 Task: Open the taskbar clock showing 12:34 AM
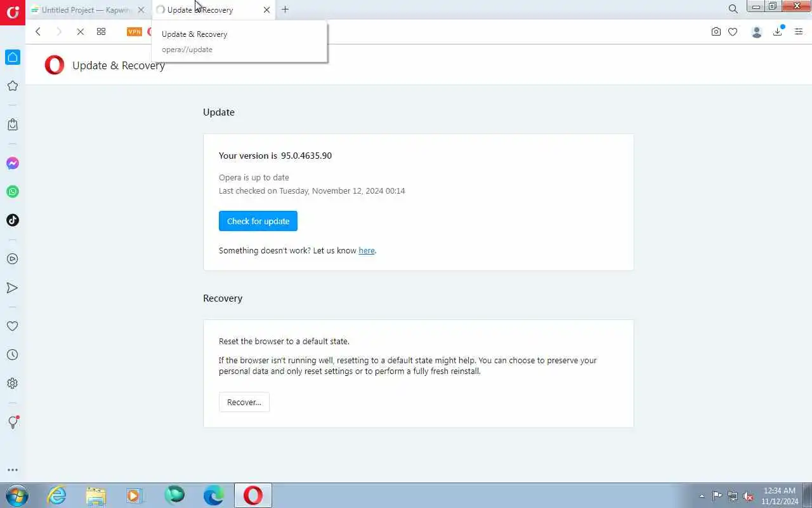(780, 496)
